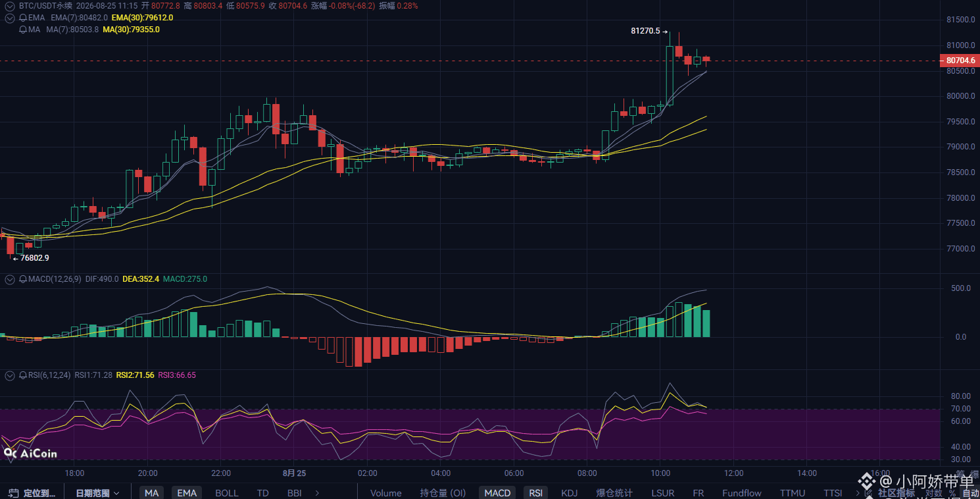Enable the 持仓量 (OI) sub-indicator
Screen dimensions: 980x499
coord(443,492)
